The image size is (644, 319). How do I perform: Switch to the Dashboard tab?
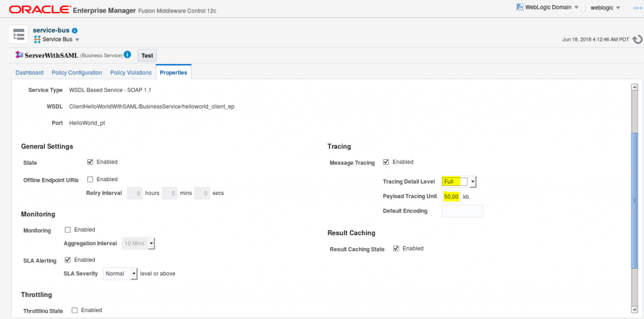[29, 73]
